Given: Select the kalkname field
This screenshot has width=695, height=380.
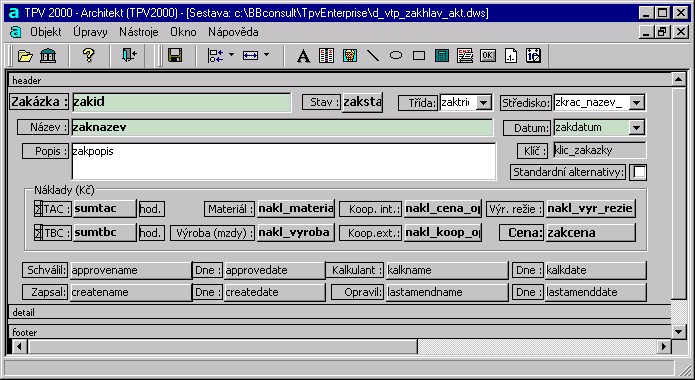Looking at the screenshot, I should click(x=447, y=270).
